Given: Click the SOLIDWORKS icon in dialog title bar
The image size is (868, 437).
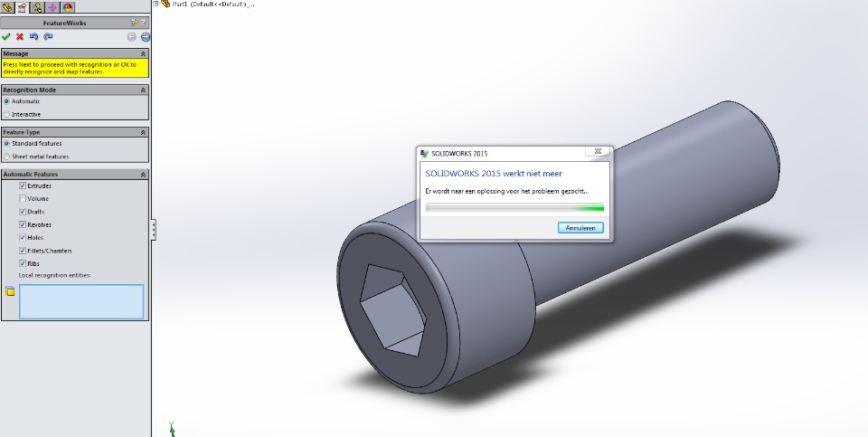Looking at the screenshot, I should click(425, 154).
